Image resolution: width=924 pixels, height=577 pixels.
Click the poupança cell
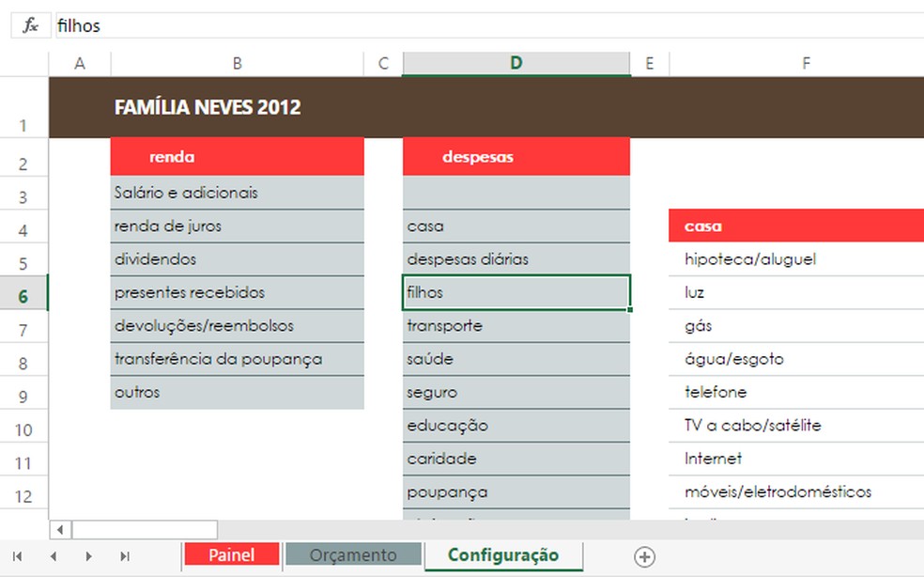click(516, 491)
